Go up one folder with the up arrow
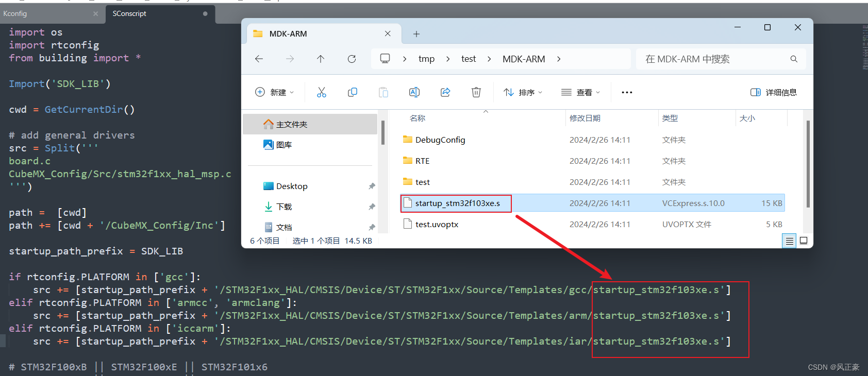The width and height of the screenshot is (868, 376). [321, 59]
